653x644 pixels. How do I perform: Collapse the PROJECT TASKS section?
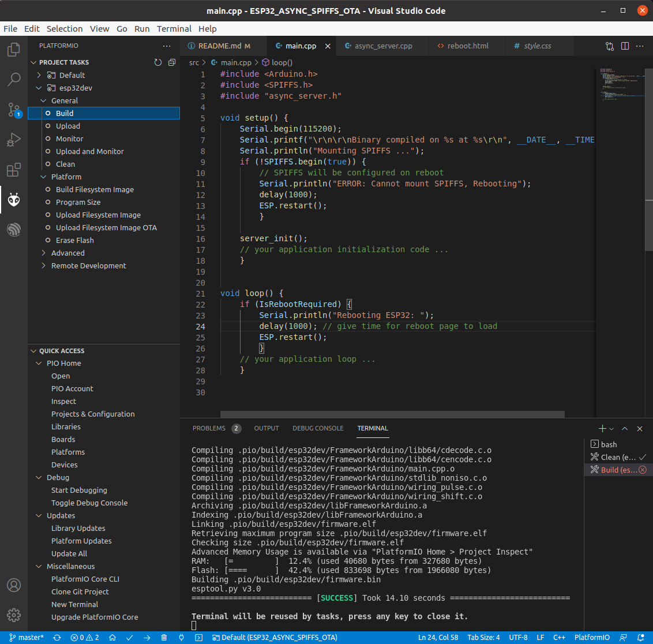tap(33, 62)
